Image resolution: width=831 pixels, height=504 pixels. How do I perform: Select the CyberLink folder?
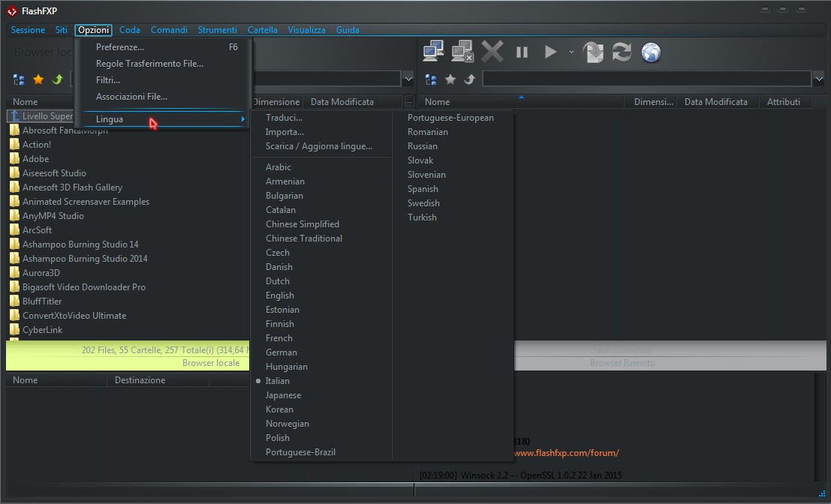pos(42,330)
